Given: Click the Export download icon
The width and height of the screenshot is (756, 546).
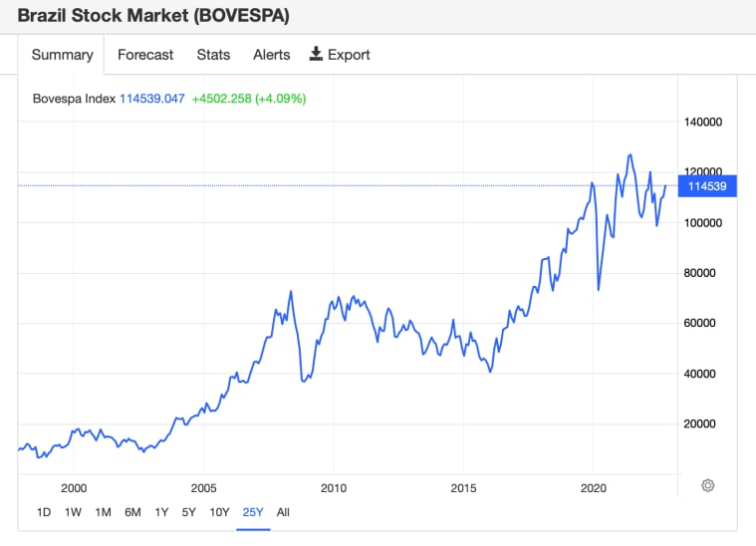Looking at the screenshot, I should point(316,54).
